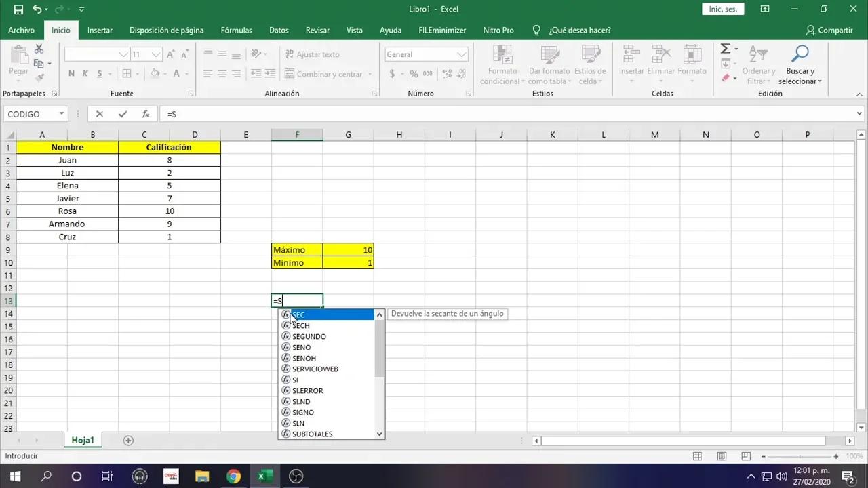The height and width of the screenshot is (488, 868).
Task: Open the font size dropdown
Action: point(157,54)
